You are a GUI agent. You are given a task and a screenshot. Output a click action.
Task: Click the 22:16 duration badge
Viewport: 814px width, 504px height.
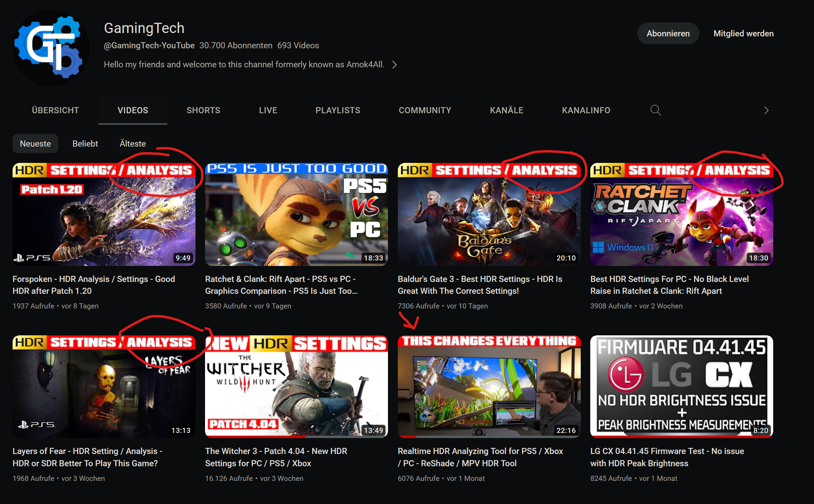(566, 430)
